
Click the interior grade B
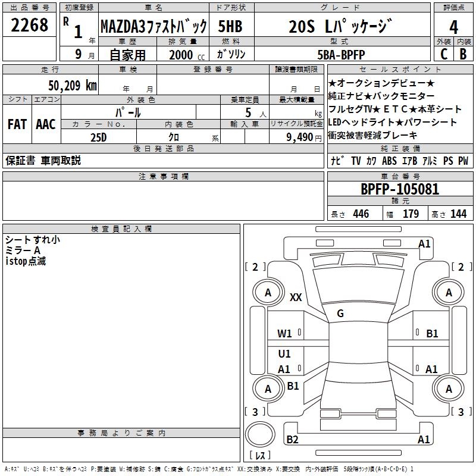coord(463,54)
